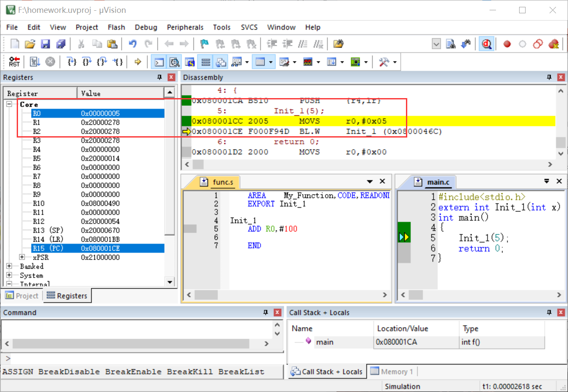Toggle the Command Window display
The height and width of the screenshot is (392, 568).
pyautogui.click(x=159, y=62)
